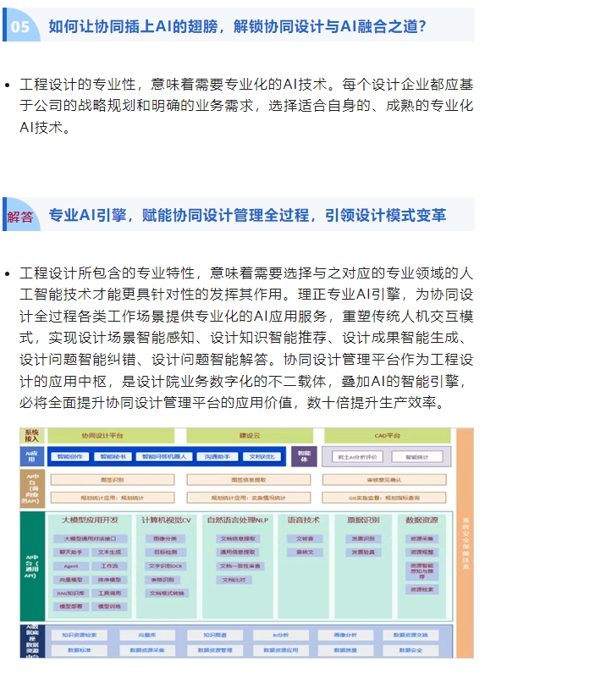Click the heading 如何让协同插上AI的翅膀

coord(237,26)
